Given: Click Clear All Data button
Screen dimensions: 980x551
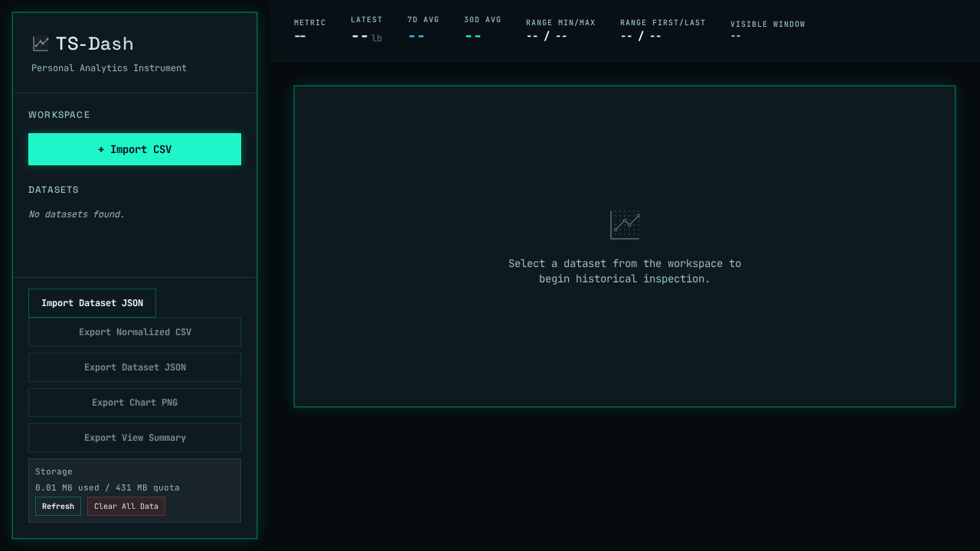Looking at the screenshot, I should 126,507.
